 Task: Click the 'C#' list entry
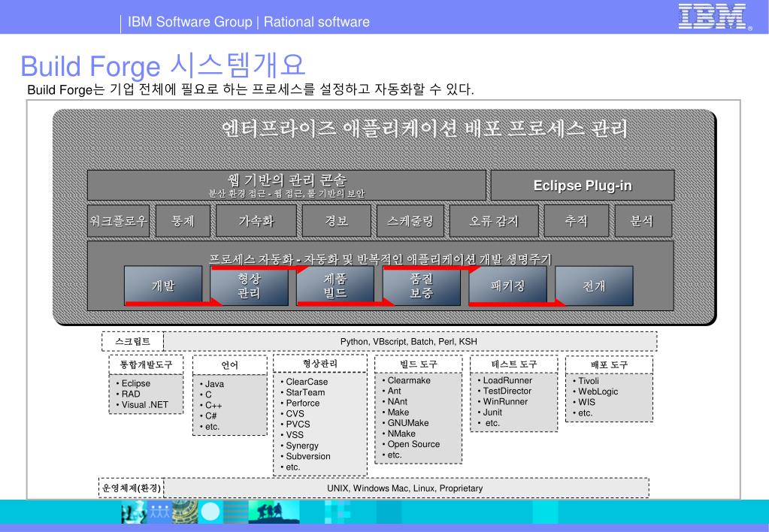point(211,416)
